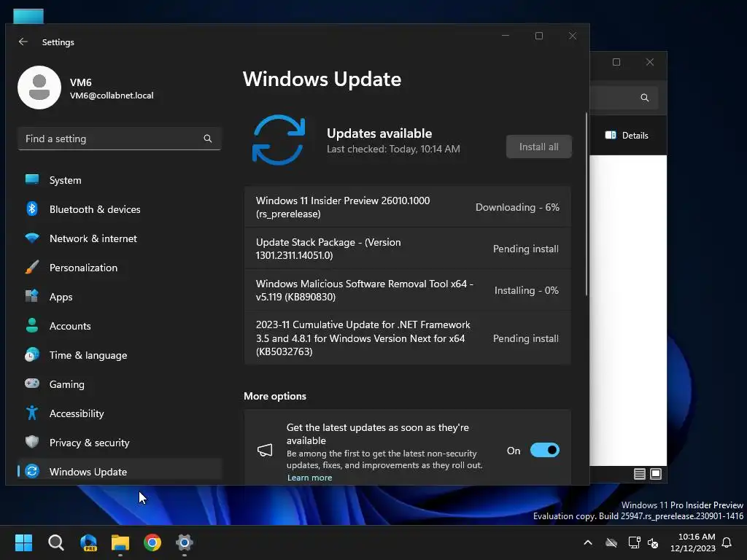Click the megaphone icon beside latest updates
Image resolution: width=747 pixels, height=560 pixels.
tap(265, 450)
